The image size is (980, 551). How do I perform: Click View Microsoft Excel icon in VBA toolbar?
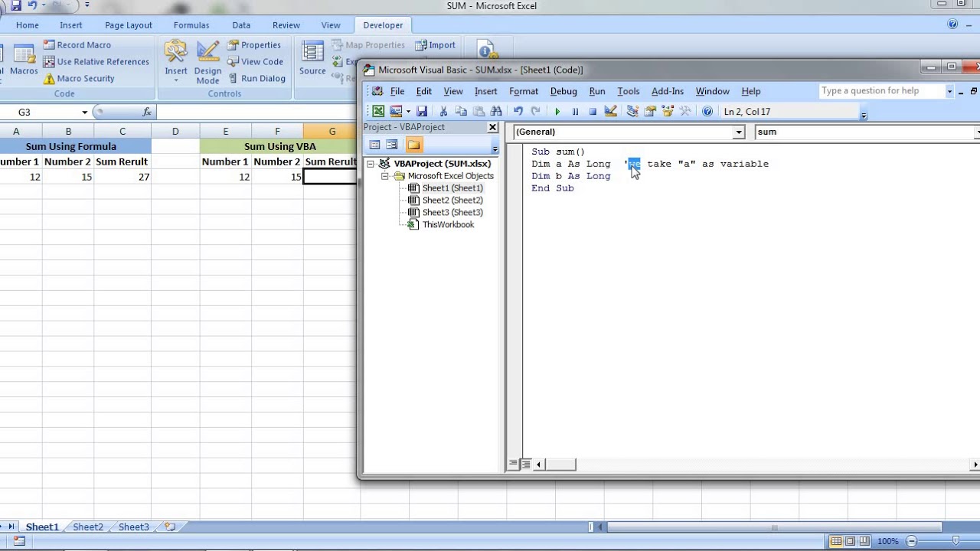pyautogui.click(x=378, y=112)
